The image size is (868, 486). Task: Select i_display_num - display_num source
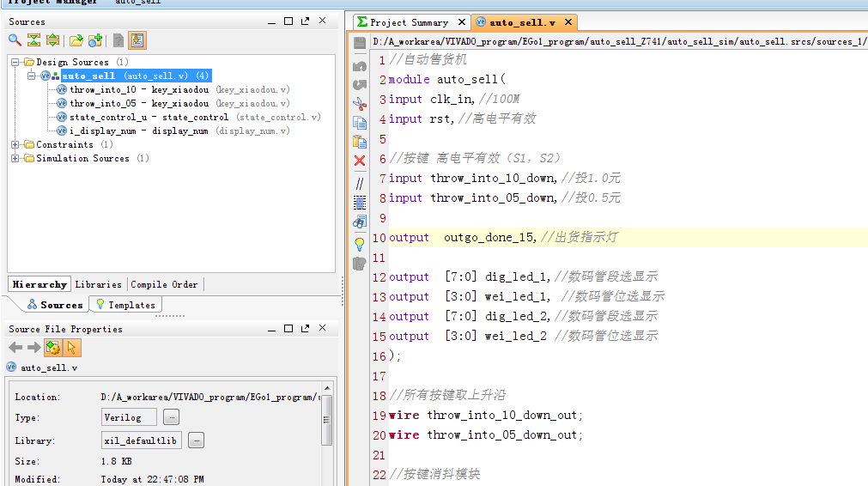point(179,131)
